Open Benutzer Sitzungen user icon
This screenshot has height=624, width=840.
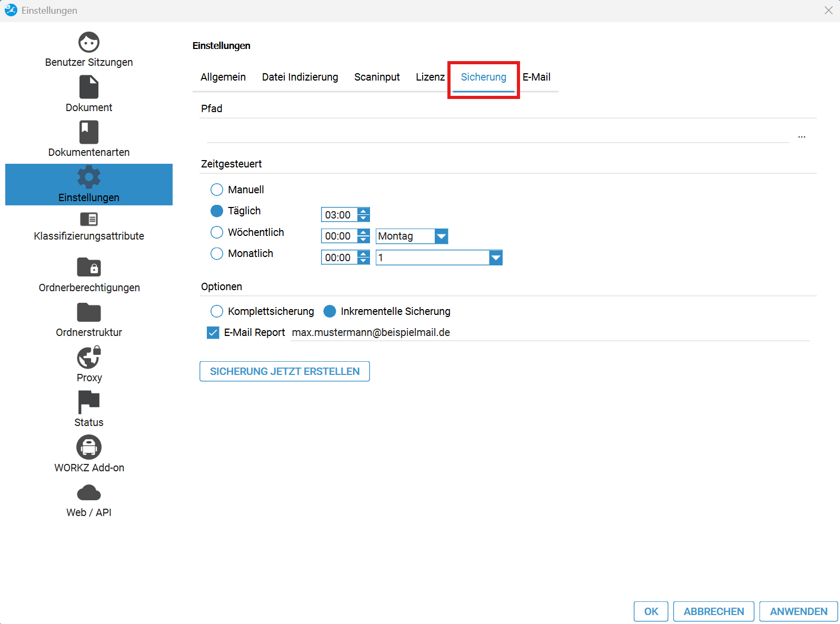click(x=89, y=43)
